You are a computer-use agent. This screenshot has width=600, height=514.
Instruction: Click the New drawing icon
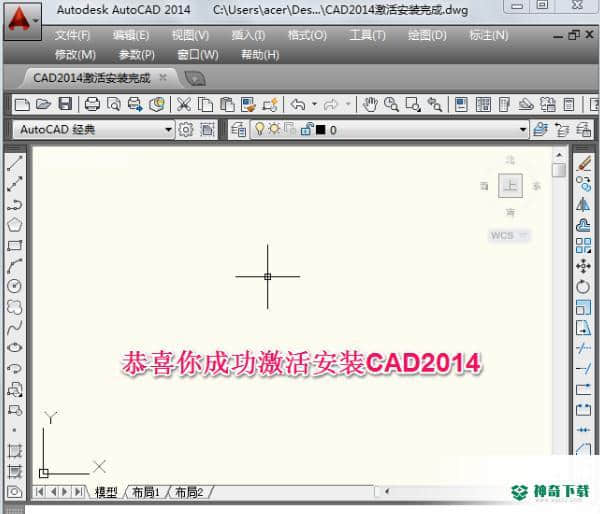(22, 104)
